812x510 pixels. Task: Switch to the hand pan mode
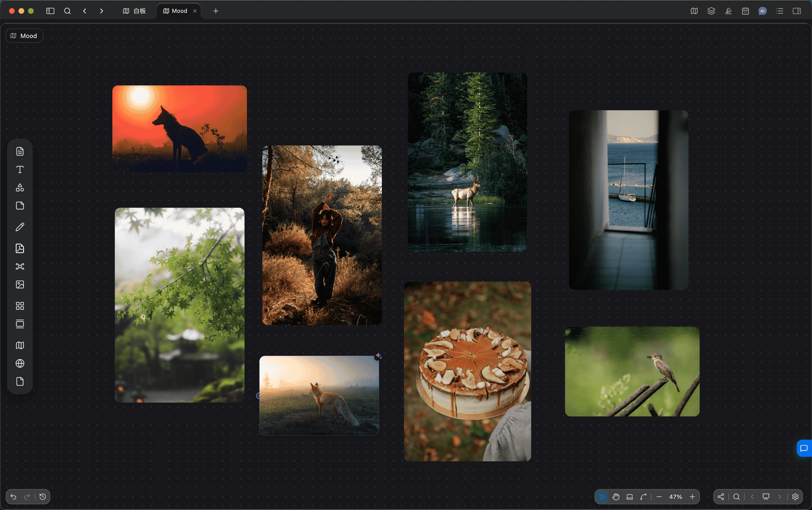click(x=616, y=496)
